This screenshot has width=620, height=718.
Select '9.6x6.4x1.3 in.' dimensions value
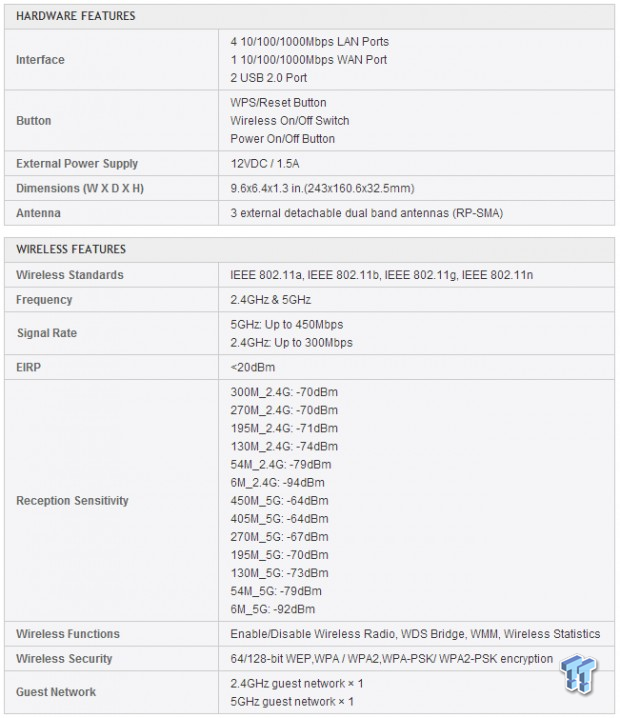(322, 188)
